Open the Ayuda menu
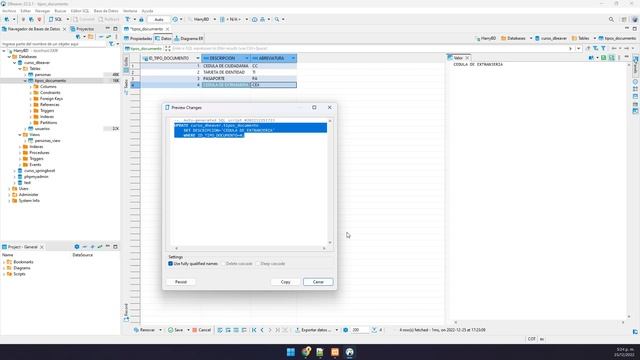Viewport: 640px width, 360px height. (x=147, y=11)
